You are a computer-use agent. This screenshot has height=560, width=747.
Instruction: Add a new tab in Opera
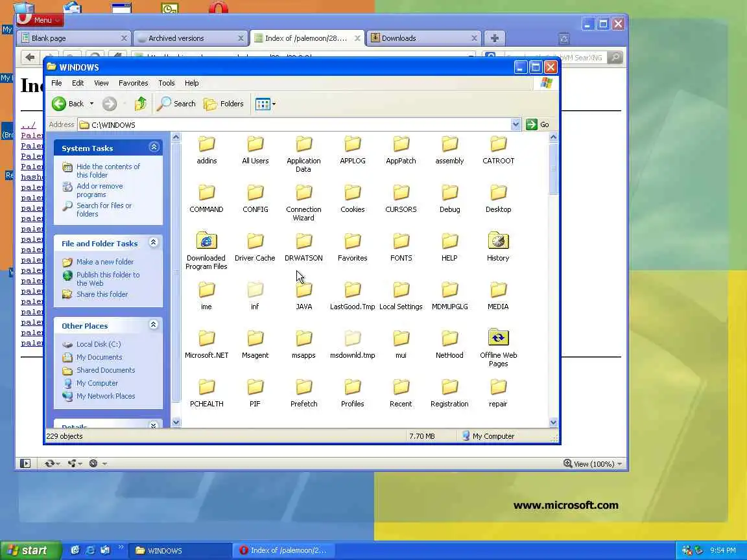(x=495, y=38)
